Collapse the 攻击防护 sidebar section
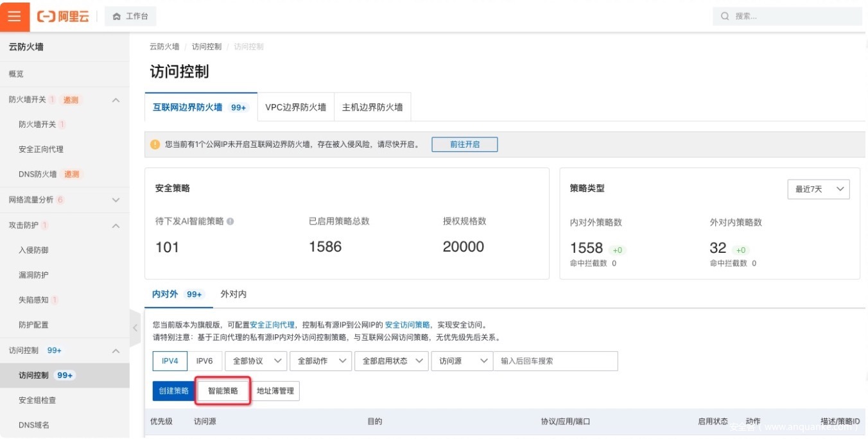The height and width of the screenshot is (439, 868). pyautogui.click(x=116, y=225)
